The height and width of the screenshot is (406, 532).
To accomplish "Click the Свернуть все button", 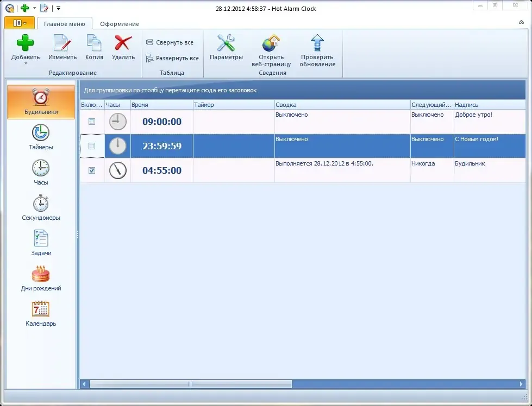I will 170,42.
